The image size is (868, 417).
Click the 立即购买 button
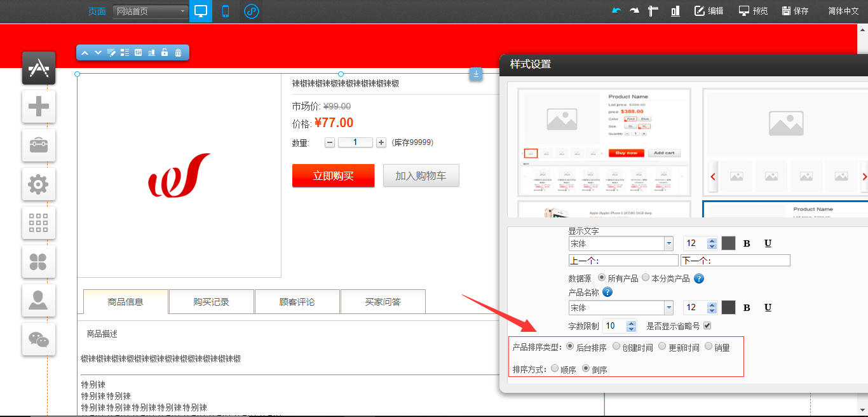[x=333, y=176]
